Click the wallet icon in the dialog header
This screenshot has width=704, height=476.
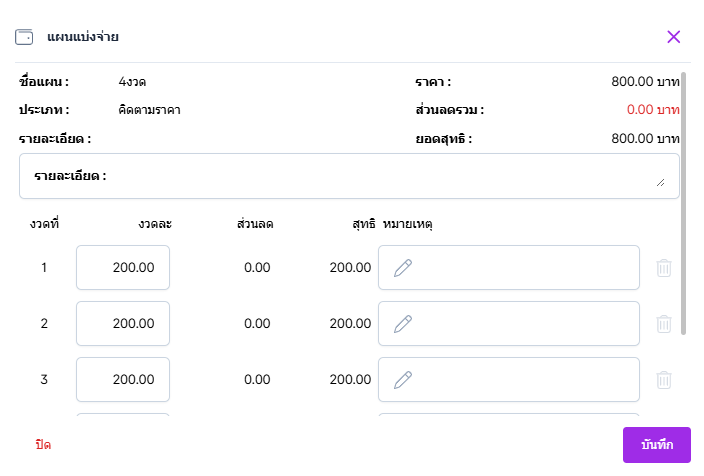pyautogui.click(x=25, y=37)
